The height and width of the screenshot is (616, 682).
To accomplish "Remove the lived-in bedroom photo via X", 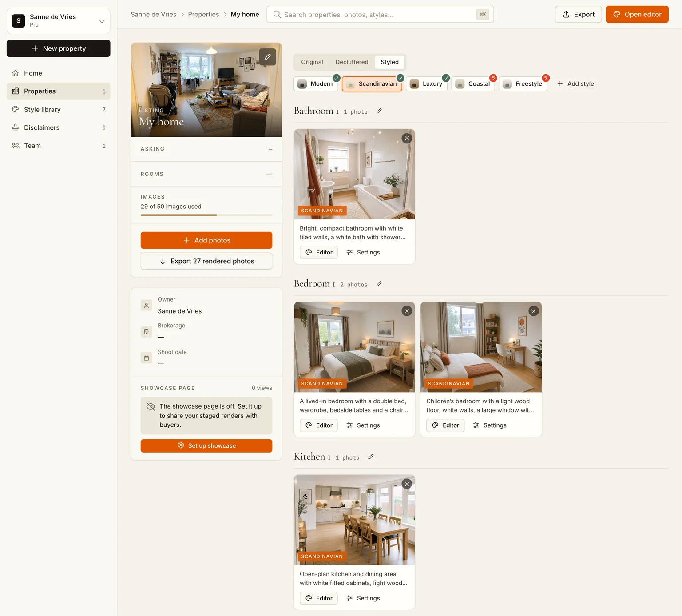I will pos(407,311).
